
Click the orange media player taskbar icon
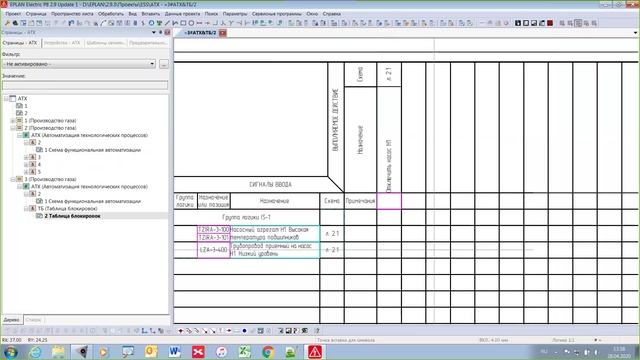[104, 352]
